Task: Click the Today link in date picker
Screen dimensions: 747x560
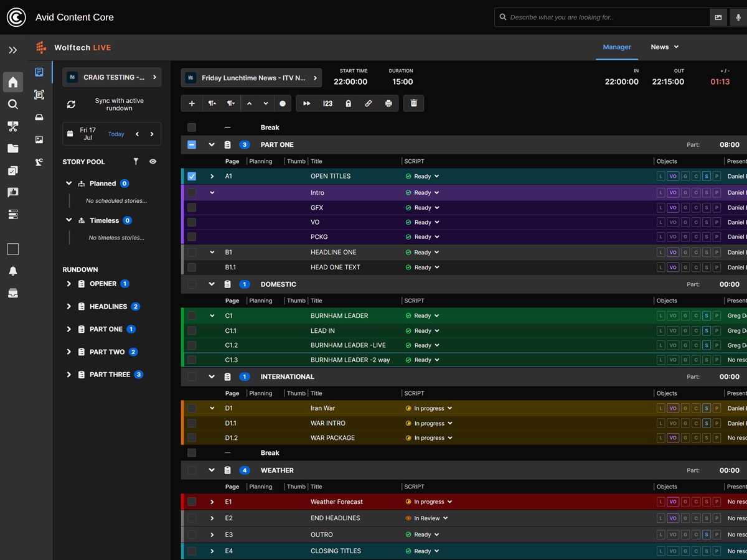Action: click(x=116, y=134)
